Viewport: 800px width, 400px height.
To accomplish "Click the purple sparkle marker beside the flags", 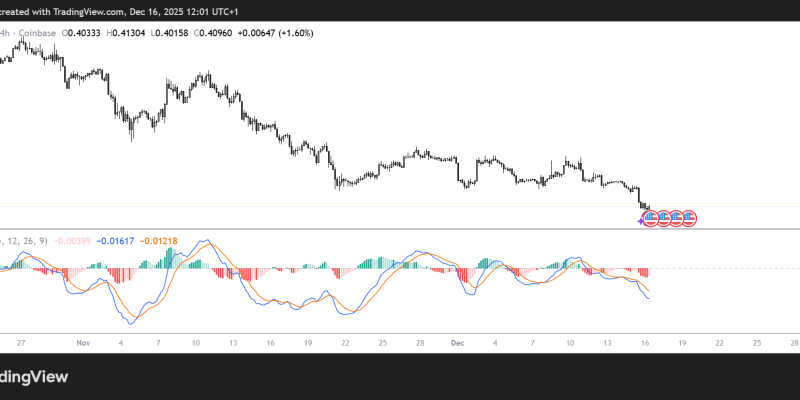I will pyautogui.click(x=642, y=220).
